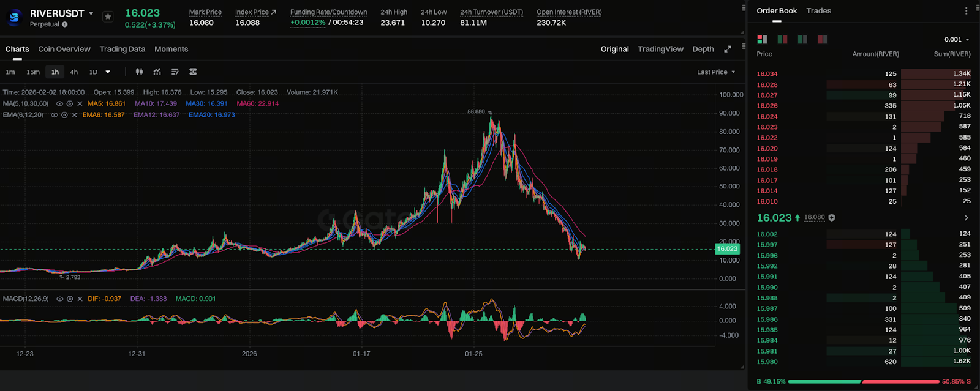Open MA indicator settings gear

[x=70, y=104]
